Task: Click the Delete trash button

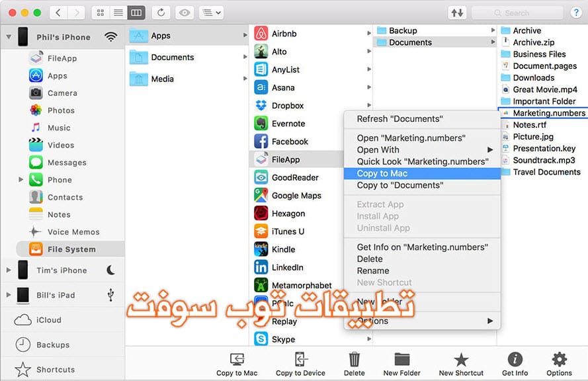Action: tap(354, 364)
